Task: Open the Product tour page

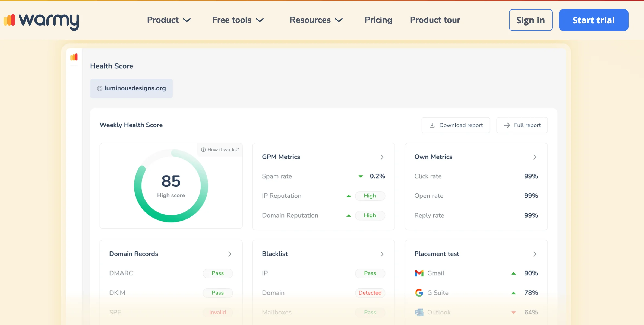Action: 435,20
